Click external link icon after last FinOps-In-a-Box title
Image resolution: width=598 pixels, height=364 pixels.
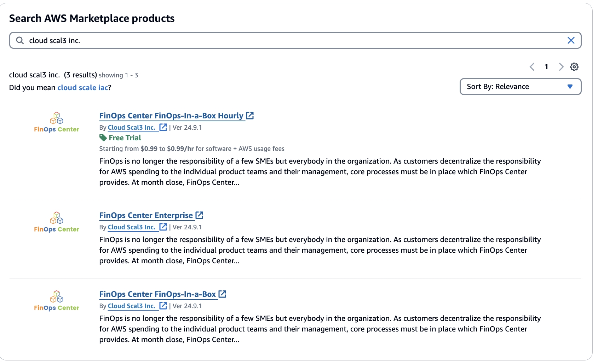tap(222, 294)
